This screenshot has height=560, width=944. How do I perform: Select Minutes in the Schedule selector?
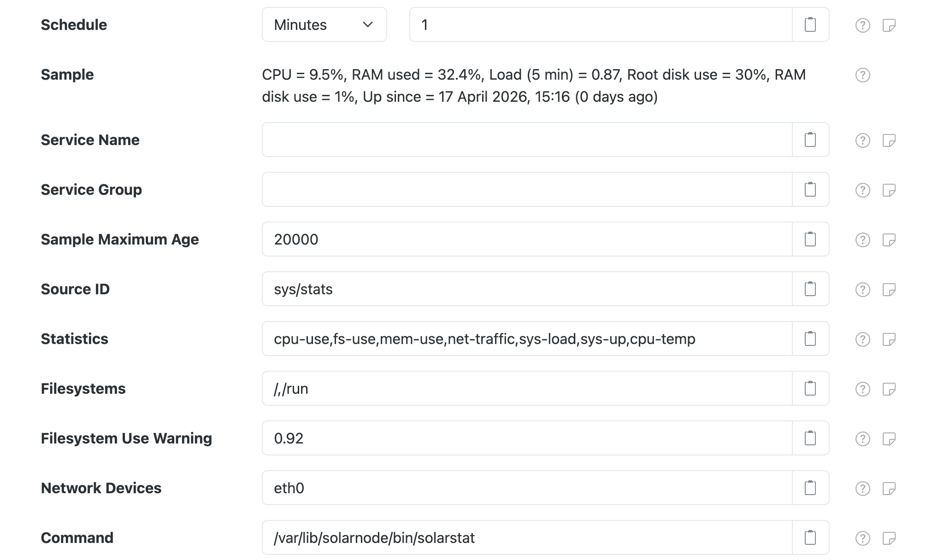[324, 24]
